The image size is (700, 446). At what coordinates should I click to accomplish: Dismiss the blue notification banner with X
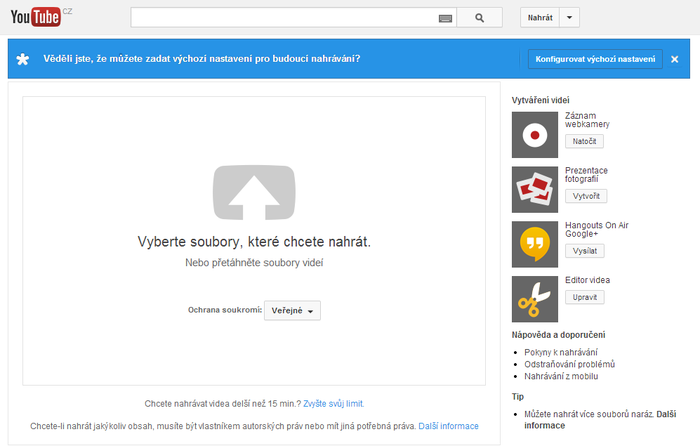coord(675,59)
